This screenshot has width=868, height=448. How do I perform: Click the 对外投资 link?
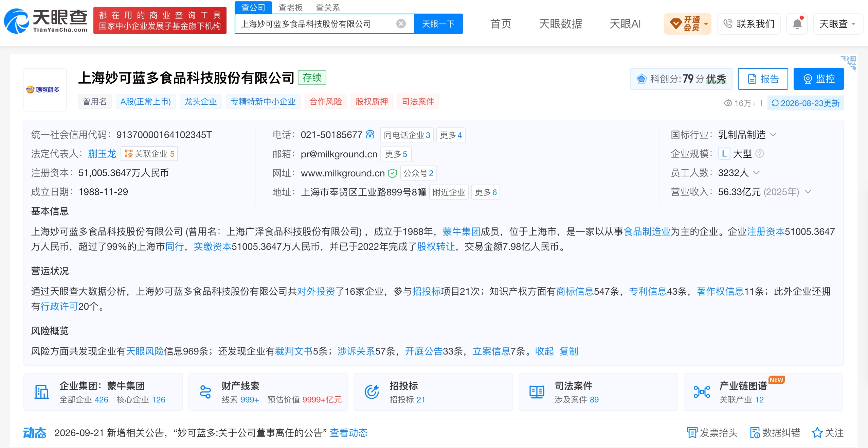coord(316,291)
